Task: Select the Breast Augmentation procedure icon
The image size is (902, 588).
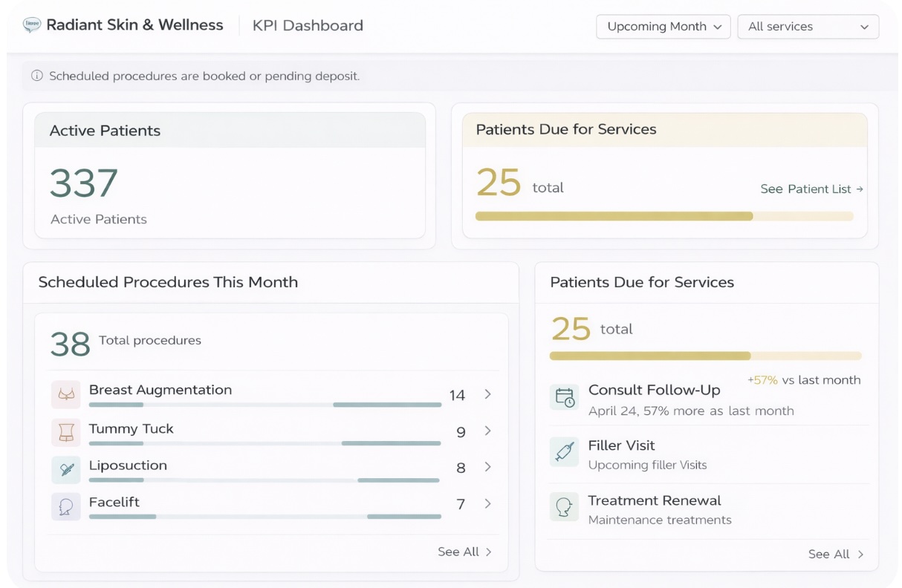Action: pyautogui.click(x=66, y=394)
